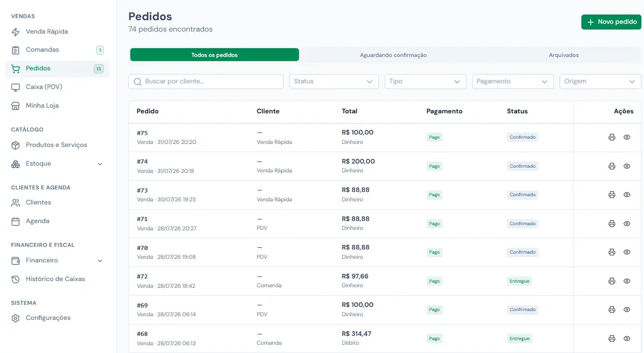The image size is (644, 353).
Task: Click the Débito payment method text
Action: 350,343
